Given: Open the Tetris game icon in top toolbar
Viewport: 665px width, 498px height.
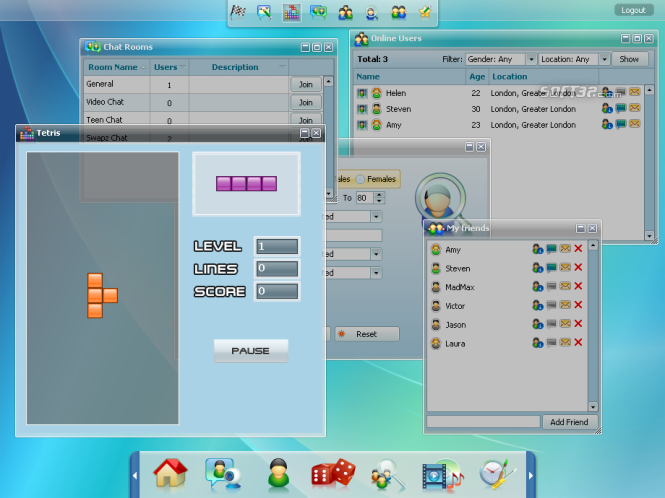Looking at the screenshot, I should point(291,13).
